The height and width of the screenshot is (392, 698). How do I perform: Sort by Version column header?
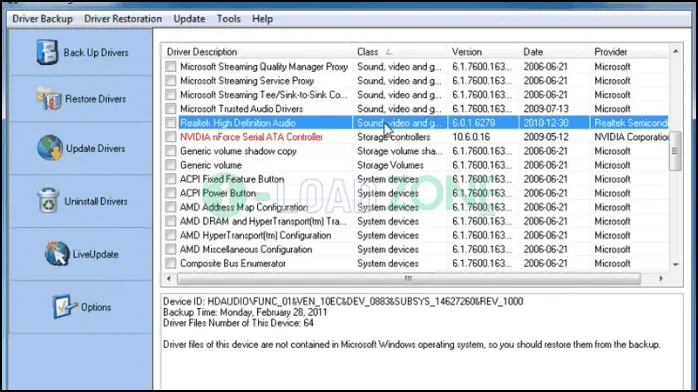pos(483,52)
